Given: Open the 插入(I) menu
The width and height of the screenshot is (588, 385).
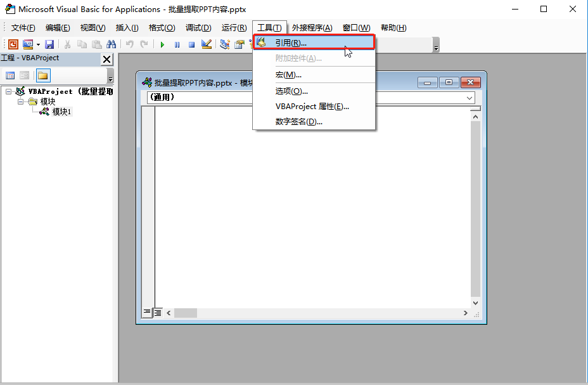Looking at the screenshot, I should (x=127, y=28).
